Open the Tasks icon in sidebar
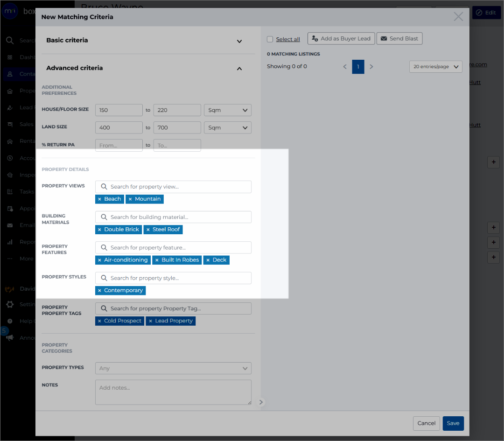This screenshot has height=441, width=504. tap(10, 192)
